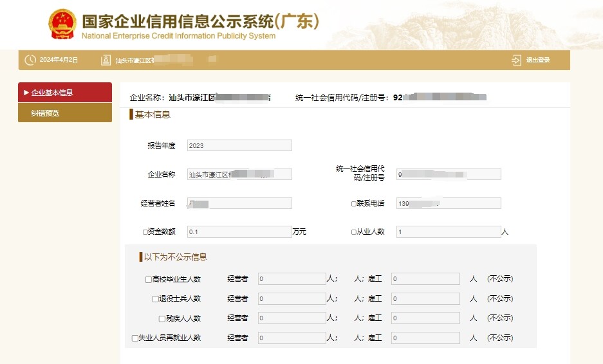Check the 退役士兵人数 checkbox
The width and height of the screenshot is (603, 364).
155,299
